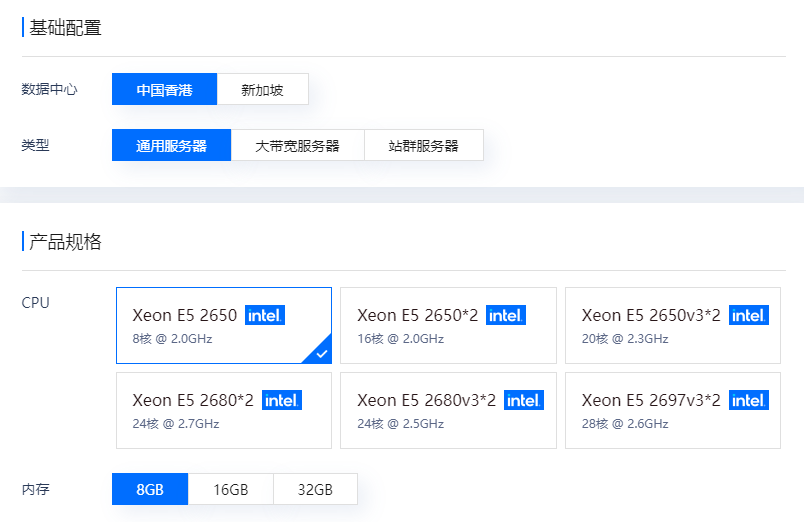Viewport: 804px width, 522px height.
Task: Click the 内存 label
Action: (35, 489)
